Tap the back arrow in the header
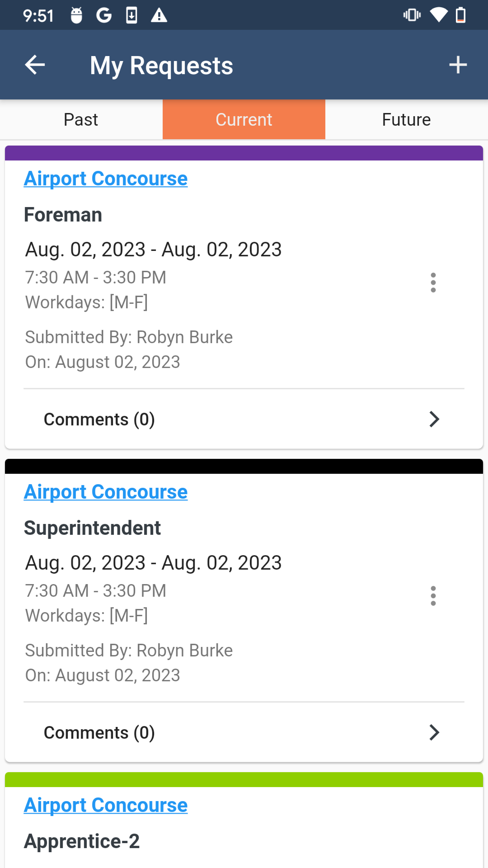 (35, 65)
